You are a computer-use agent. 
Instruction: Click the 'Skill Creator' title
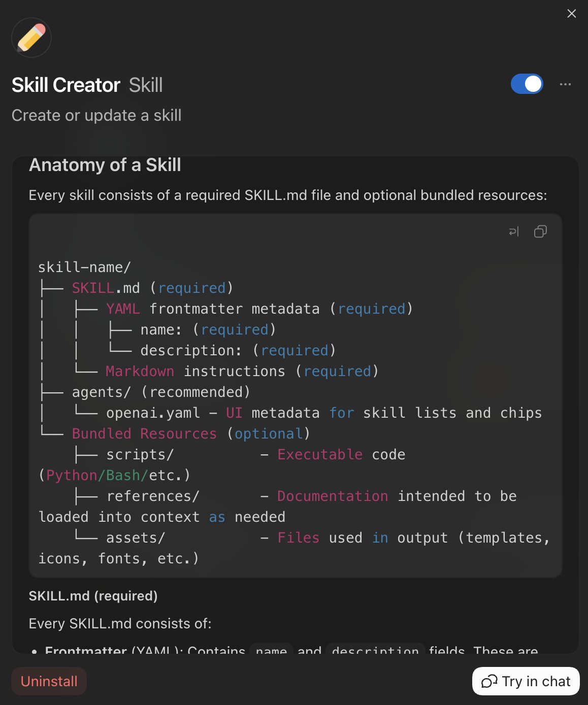pyautogui.click(x=66, y=85)
